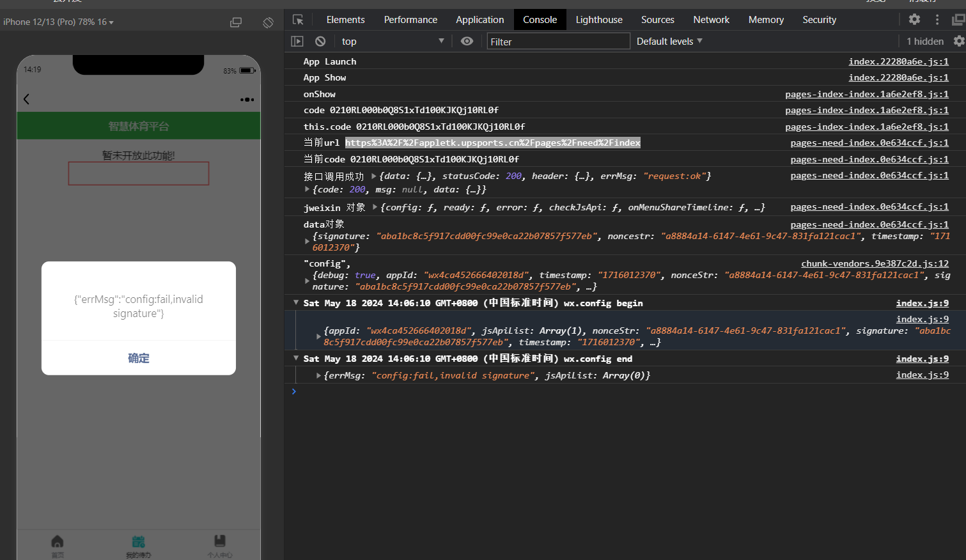966x560 pixels.
Task: Switch to the Sources tab
Action: point(657,20)
